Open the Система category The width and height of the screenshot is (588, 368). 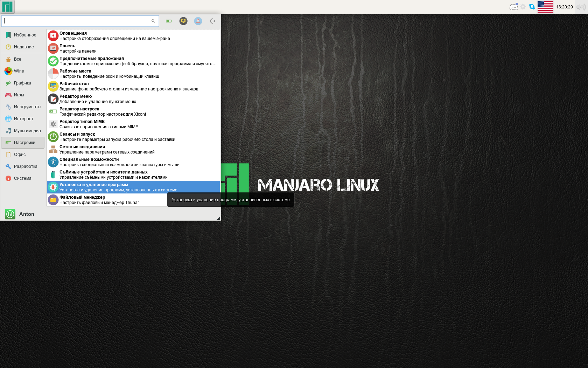coord(23,178)
